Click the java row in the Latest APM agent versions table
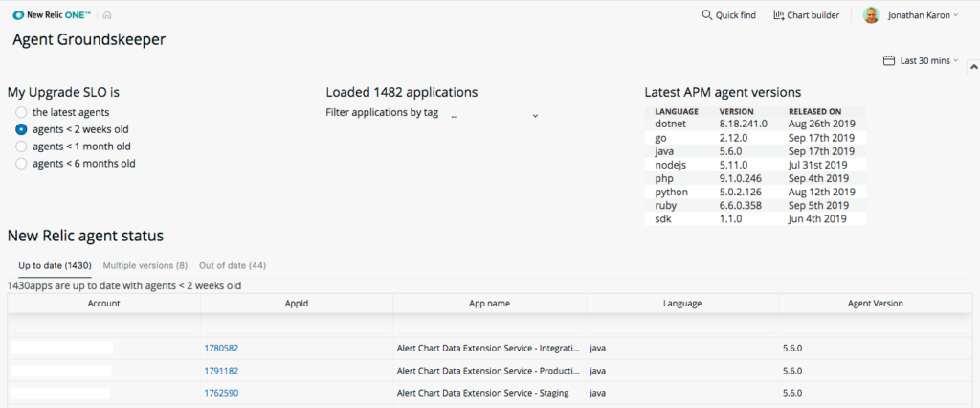Screen dimensions: 980x408 point(755,151)
